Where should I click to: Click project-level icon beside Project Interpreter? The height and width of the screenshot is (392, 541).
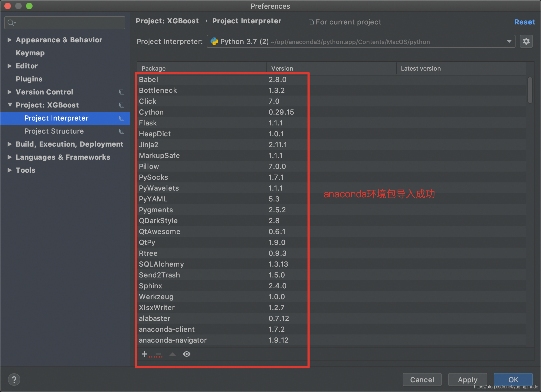pyautogui.click(x=122, y=118)
